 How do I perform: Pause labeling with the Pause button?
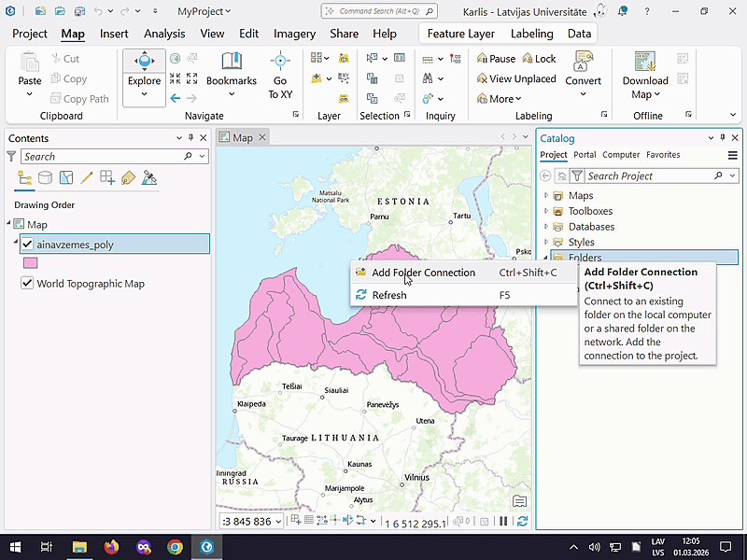pos(495,58)
